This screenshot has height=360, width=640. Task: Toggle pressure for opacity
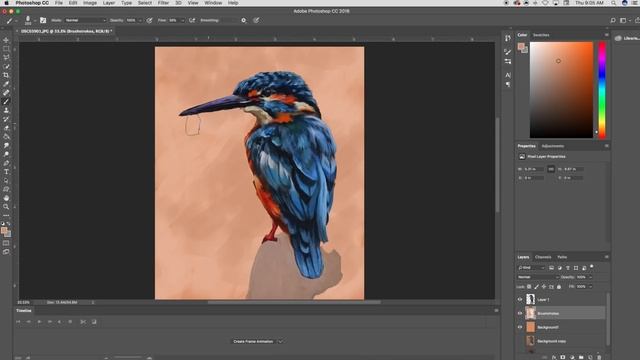149,20
